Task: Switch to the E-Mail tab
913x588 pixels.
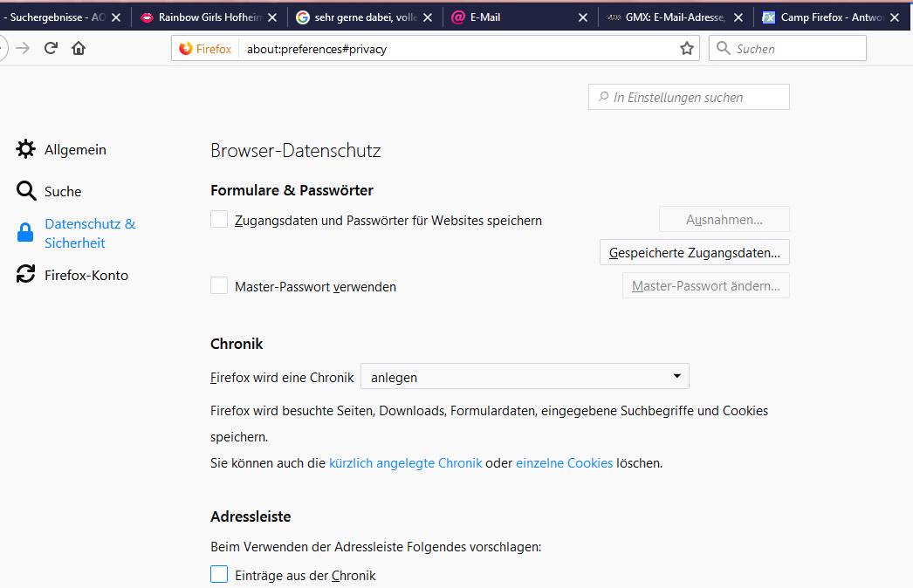Action: click(515, 17)
